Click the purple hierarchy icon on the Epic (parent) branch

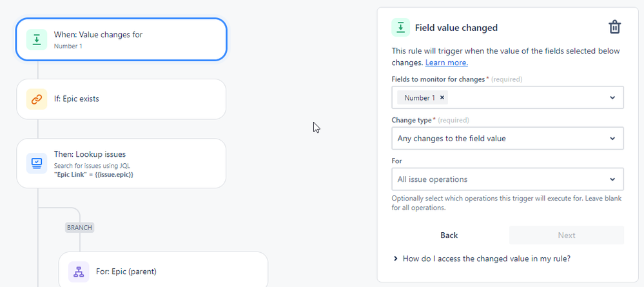point(79,272)
